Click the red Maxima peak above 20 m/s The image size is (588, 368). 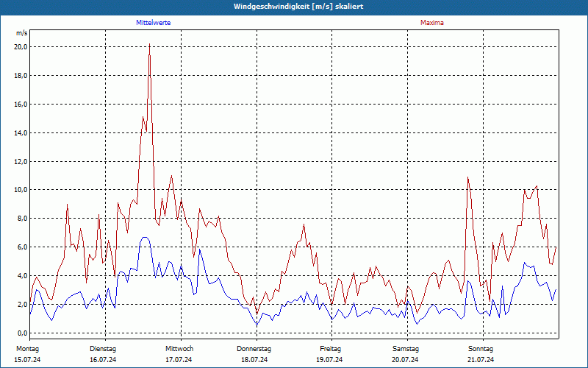tap(150, 45)
